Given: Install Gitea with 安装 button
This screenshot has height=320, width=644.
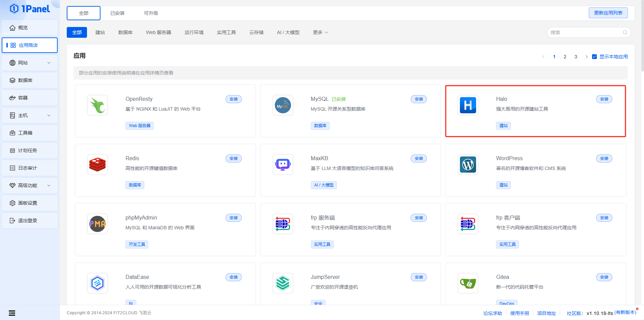Looking at the screenshot, I should (x=604, y=277).
